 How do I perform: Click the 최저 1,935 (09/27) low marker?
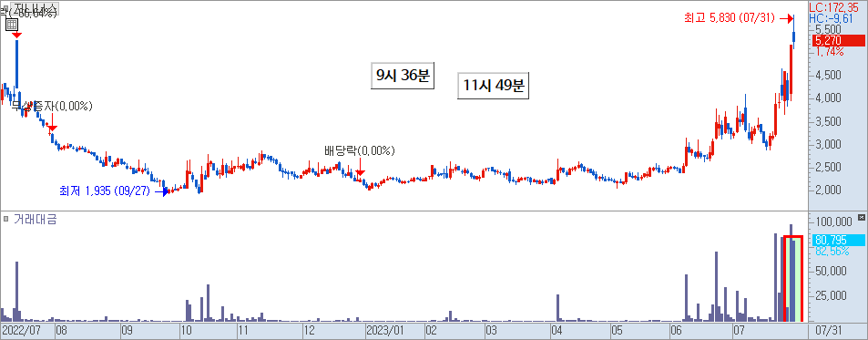point(114,191)
